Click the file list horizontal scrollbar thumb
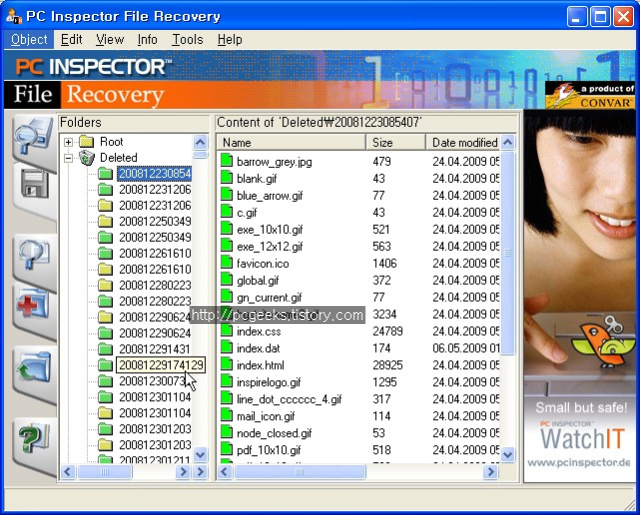Image resolution: width=640 pixels, height=515 pixels. tap(300, 472)
